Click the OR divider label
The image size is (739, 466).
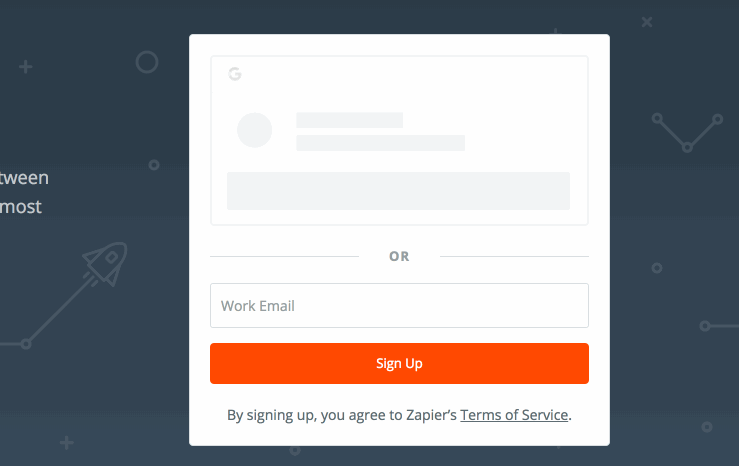pyautogui.click(x=399, y=256)
